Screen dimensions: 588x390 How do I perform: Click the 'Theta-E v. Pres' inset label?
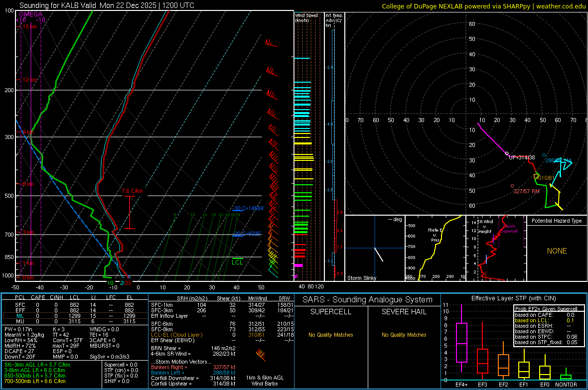[x=435, y=235]
